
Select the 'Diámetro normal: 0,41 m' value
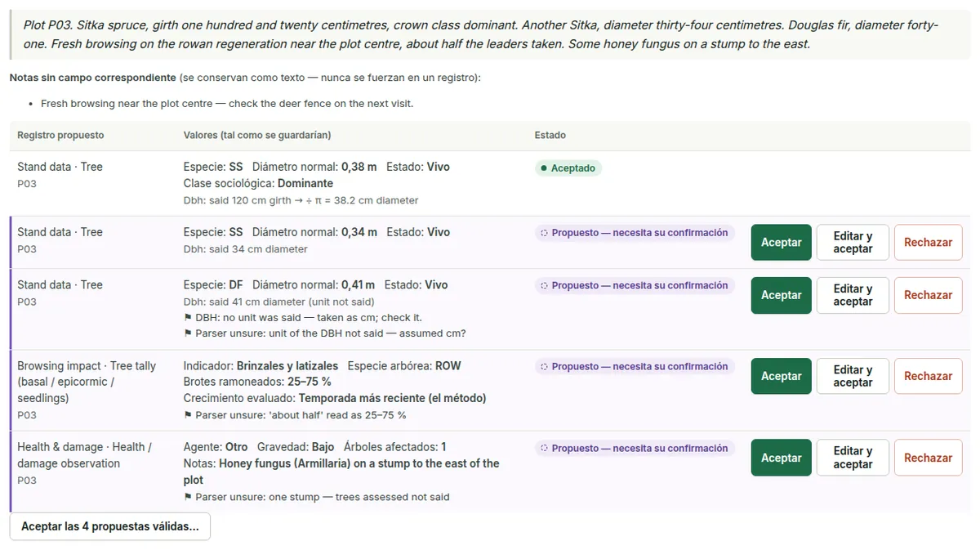pyautogui.click(x=314, y=285)
